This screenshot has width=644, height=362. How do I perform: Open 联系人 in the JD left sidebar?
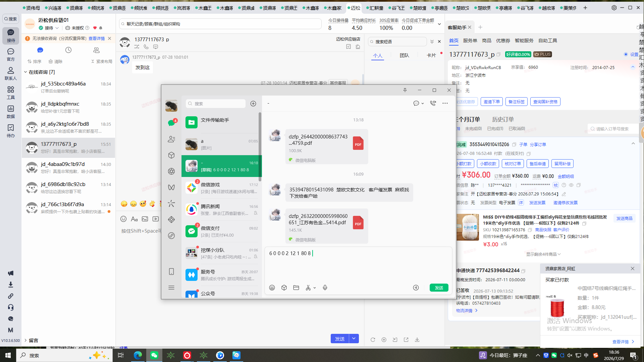click(x=11, y=73)
